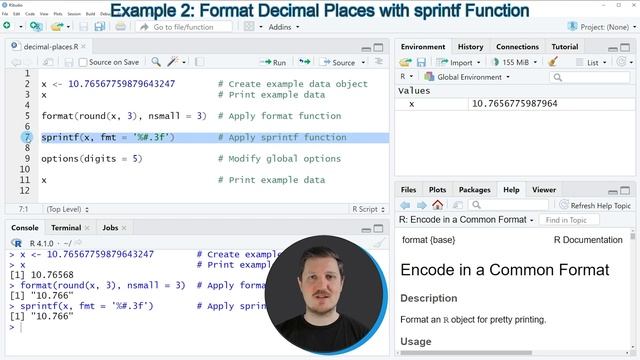Open the Import Dataset dropdown
The width and height of the screenshot is (640, 360).
click(x=458, y=62)
